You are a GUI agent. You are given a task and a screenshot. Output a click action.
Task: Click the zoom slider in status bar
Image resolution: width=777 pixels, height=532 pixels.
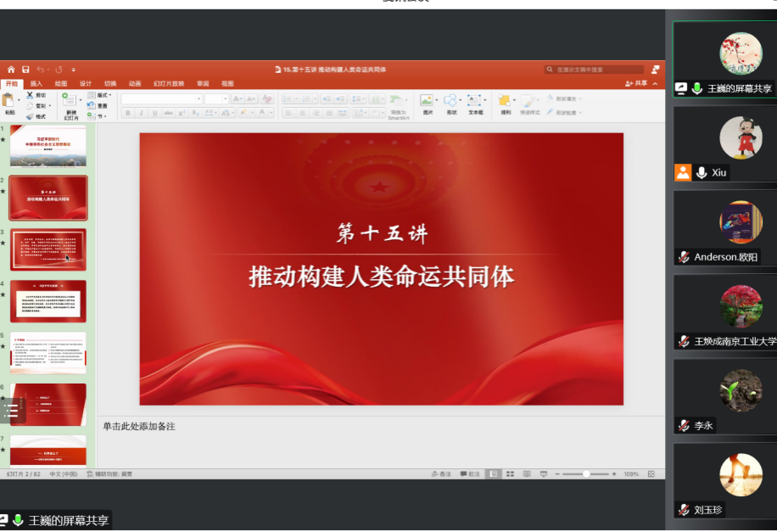pyautogui.click(x=586, y=473)
